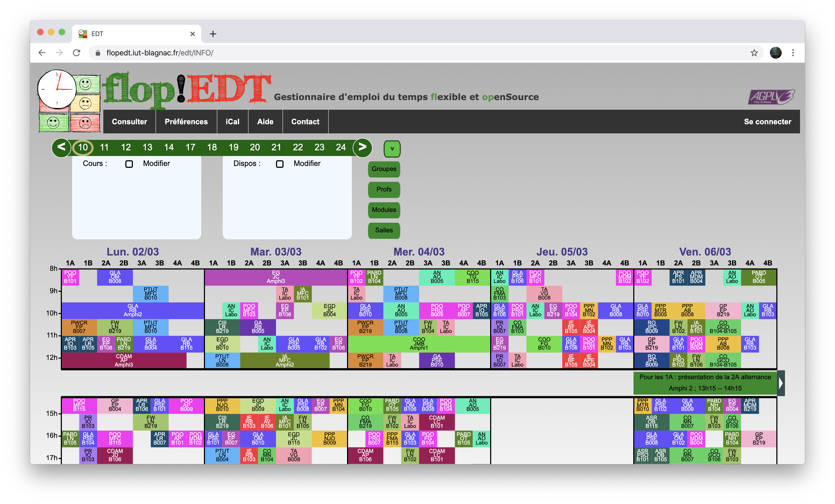
Task: Click Tuesday EG JC Amphi3 course block
Action: coord(276,277)
